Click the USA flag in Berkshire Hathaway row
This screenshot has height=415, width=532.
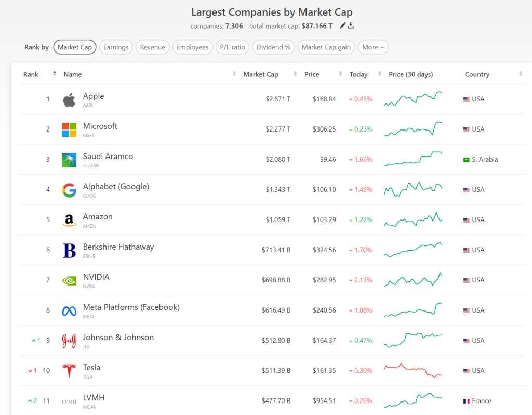(467, 250)
